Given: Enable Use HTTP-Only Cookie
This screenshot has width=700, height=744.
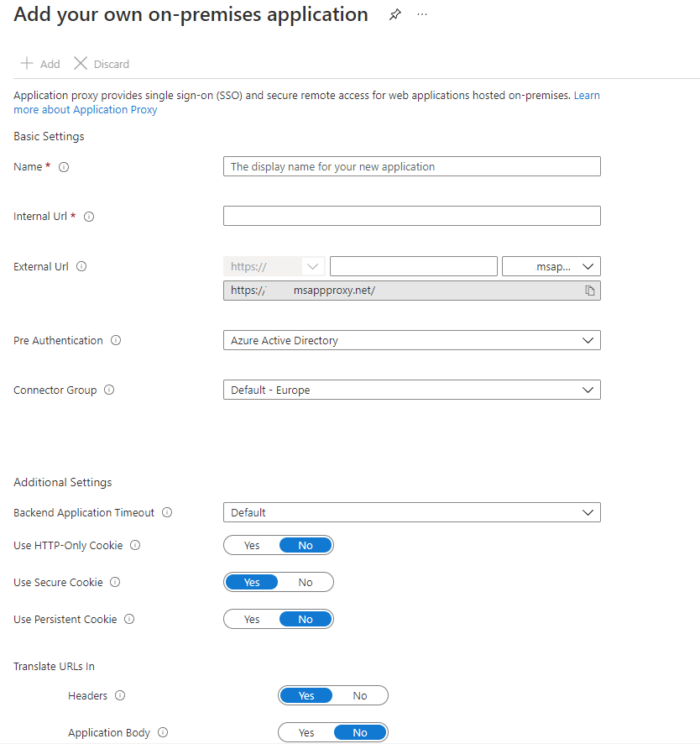Looking at the screenshot, I should (x=251, y=545).
